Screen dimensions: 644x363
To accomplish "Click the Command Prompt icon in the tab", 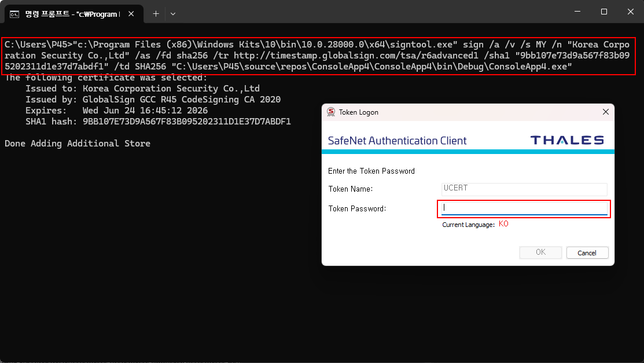I will 15,13.
